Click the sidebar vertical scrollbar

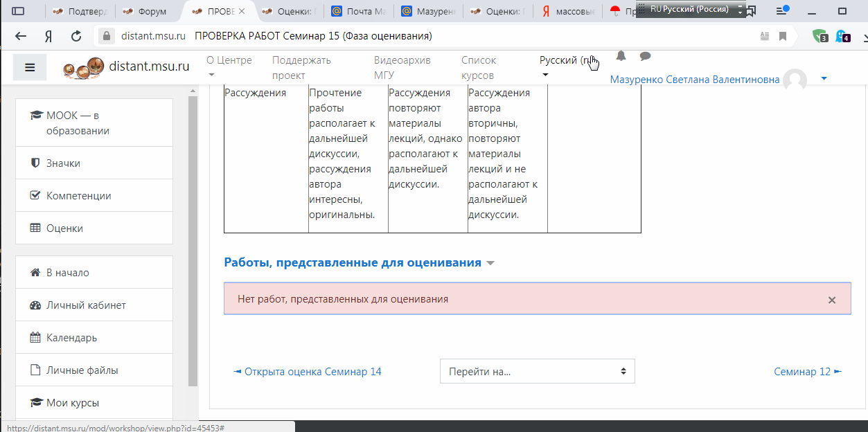click(x=193, y=242)
